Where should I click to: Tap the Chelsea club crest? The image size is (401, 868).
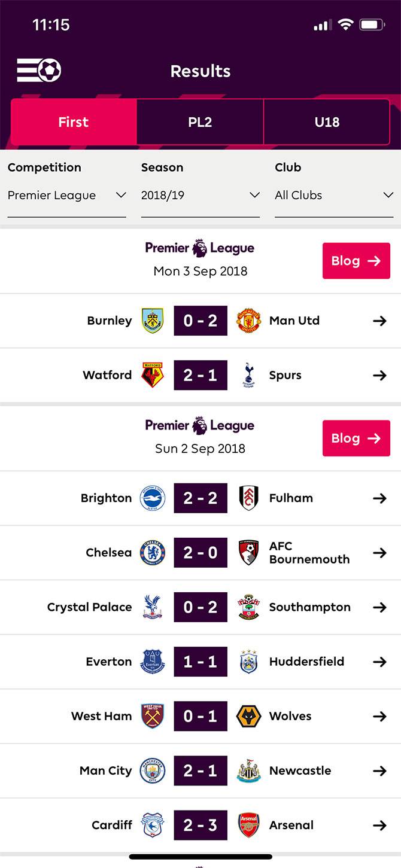[x=153, y=553]
